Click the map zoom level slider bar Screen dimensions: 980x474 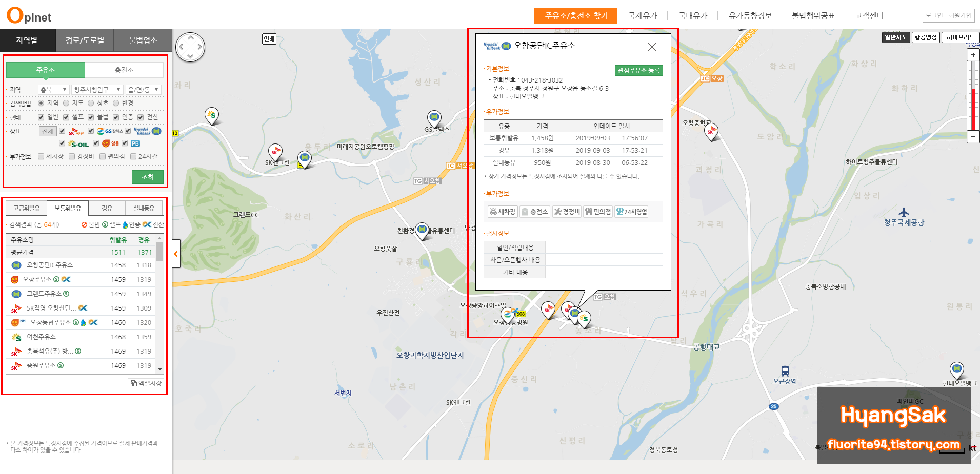(x=973, y=96)
